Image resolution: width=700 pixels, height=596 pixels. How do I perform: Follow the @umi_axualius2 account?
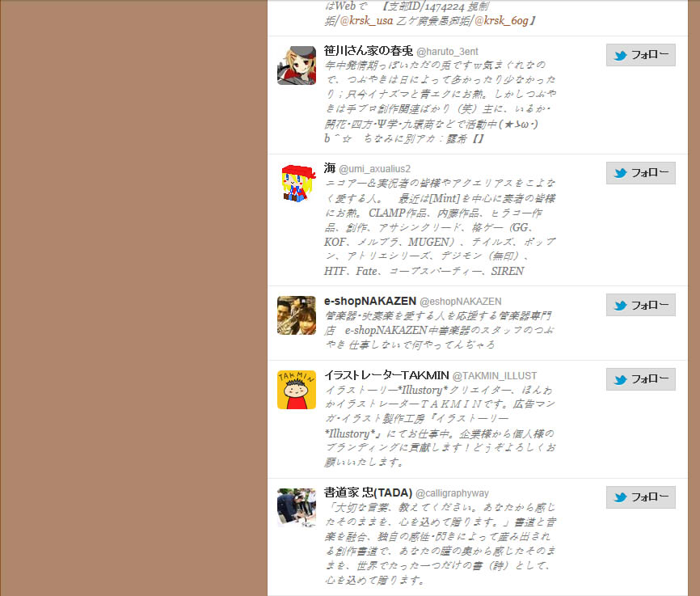[641, 173]
